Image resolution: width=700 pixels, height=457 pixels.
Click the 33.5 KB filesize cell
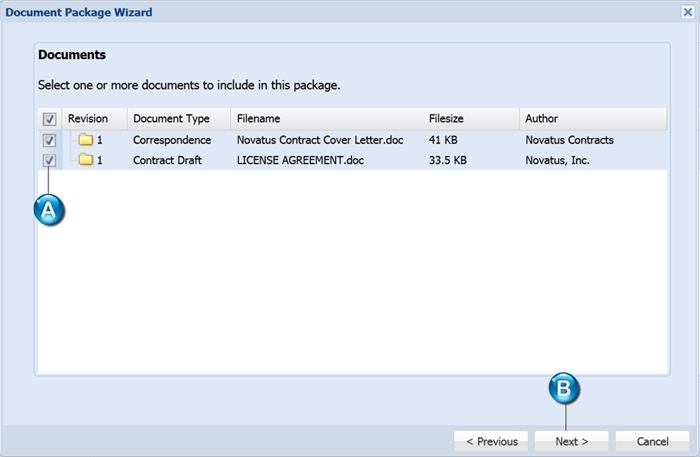[448, 160]
